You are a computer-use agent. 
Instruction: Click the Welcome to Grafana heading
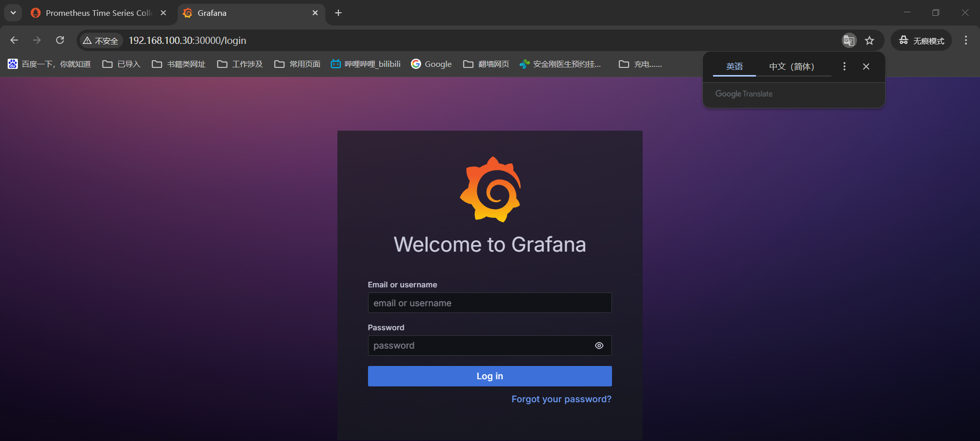pyautogui.click(x=489, y=244)
